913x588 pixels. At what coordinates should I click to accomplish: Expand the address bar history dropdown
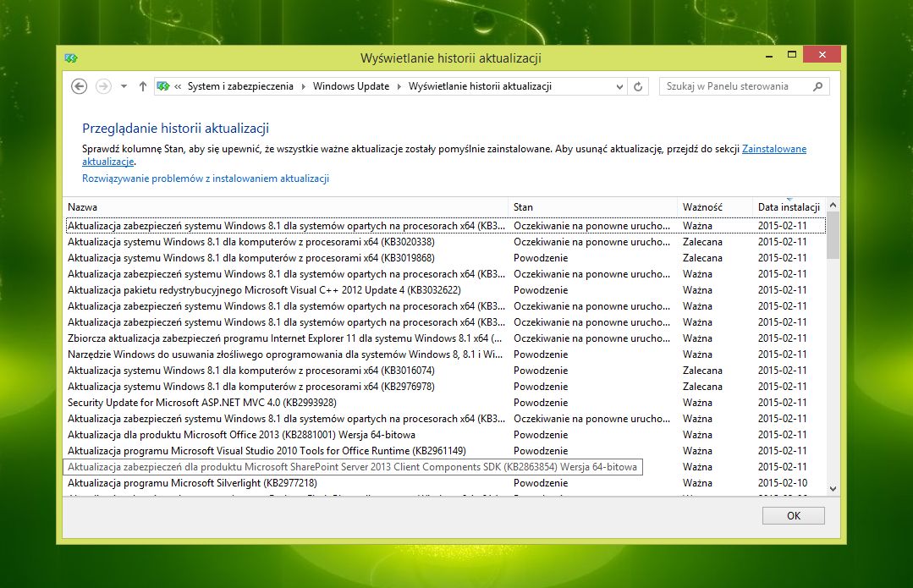[x=619, y=87]
